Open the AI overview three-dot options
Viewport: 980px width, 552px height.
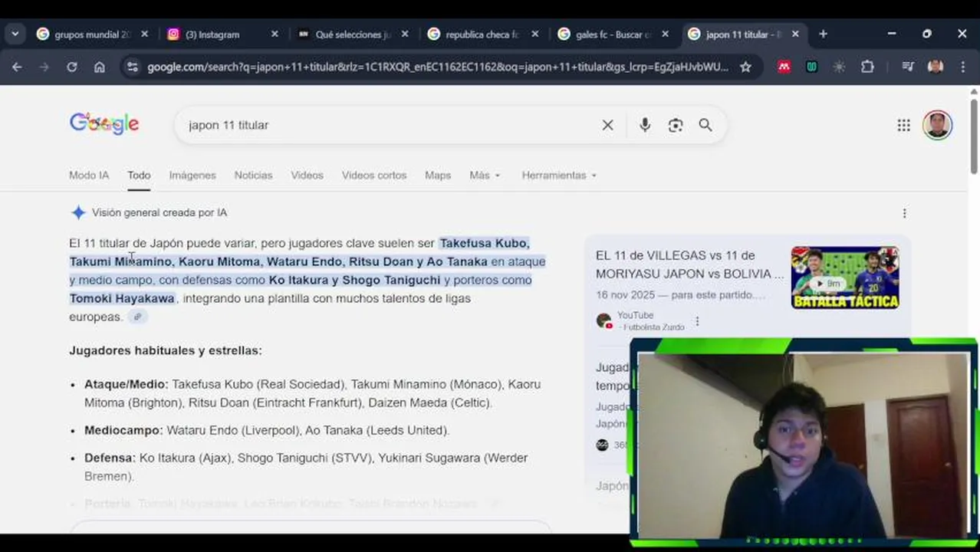pos(904,213)
